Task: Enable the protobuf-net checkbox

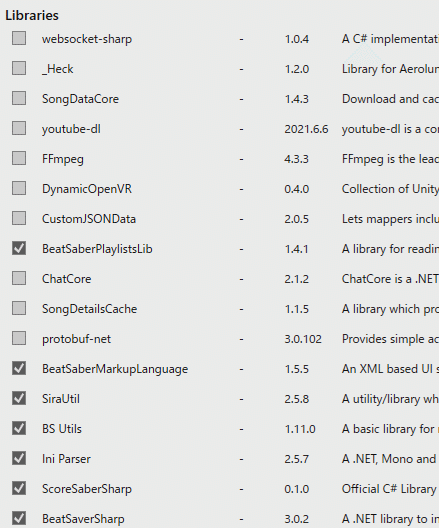Action: click(x=19, y=338)
